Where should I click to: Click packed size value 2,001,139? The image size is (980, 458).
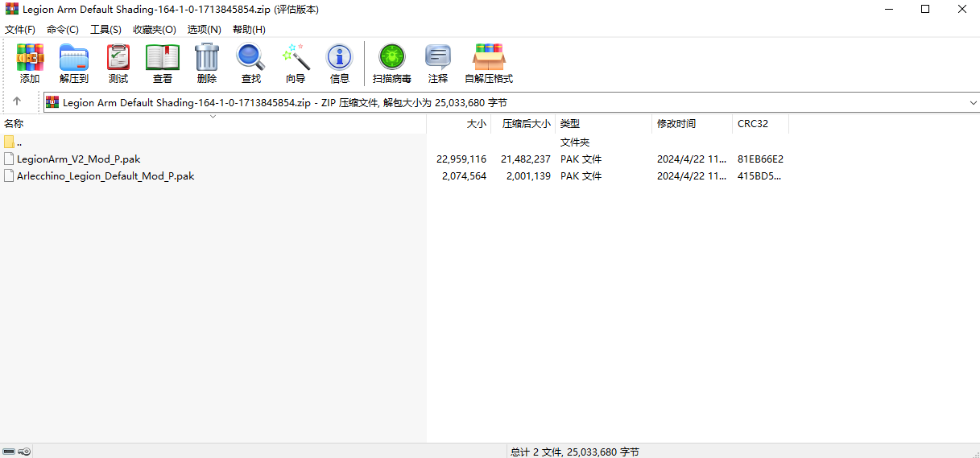point(529,175)
